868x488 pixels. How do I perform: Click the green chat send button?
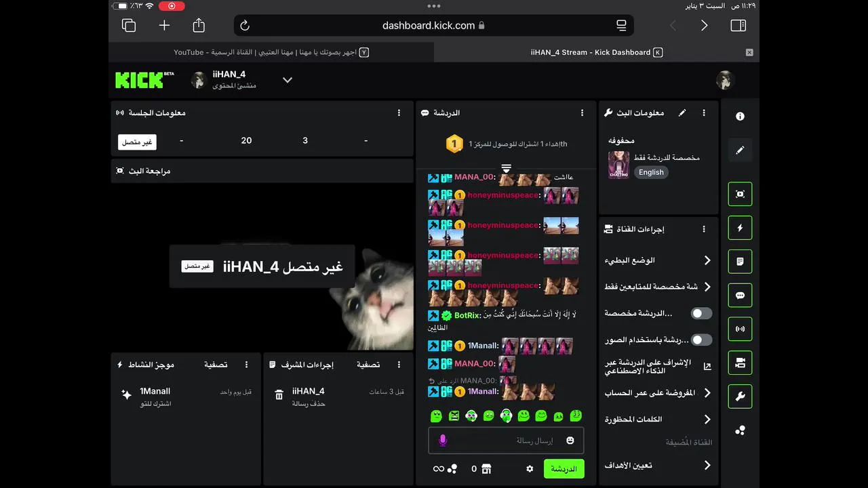click(x=564, y=468)
